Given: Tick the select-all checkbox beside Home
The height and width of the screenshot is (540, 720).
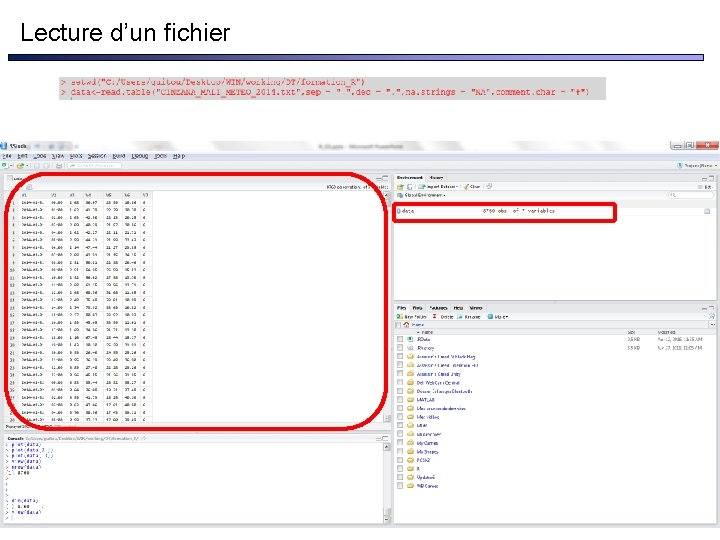Looking at the screenshot, I should (x=398, y=325).
